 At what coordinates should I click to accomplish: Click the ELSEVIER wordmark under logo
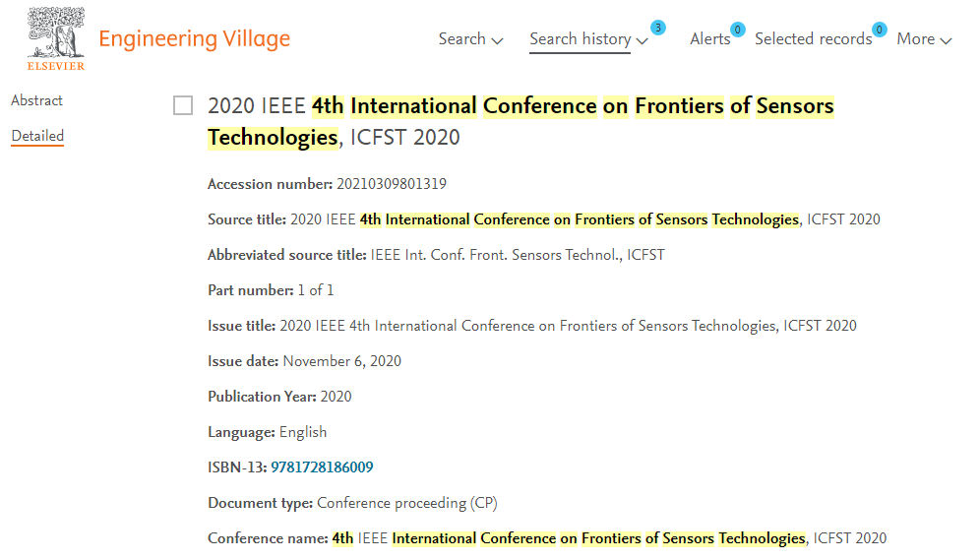(x=56, y=66)
